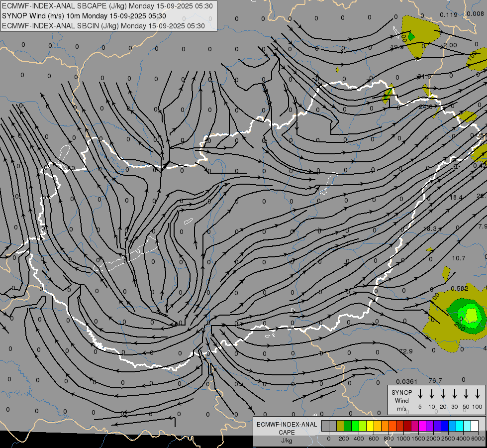The image size is (487, 448).
Task: Click the SYNOP label in the wind legend
Action: point(401,392)
